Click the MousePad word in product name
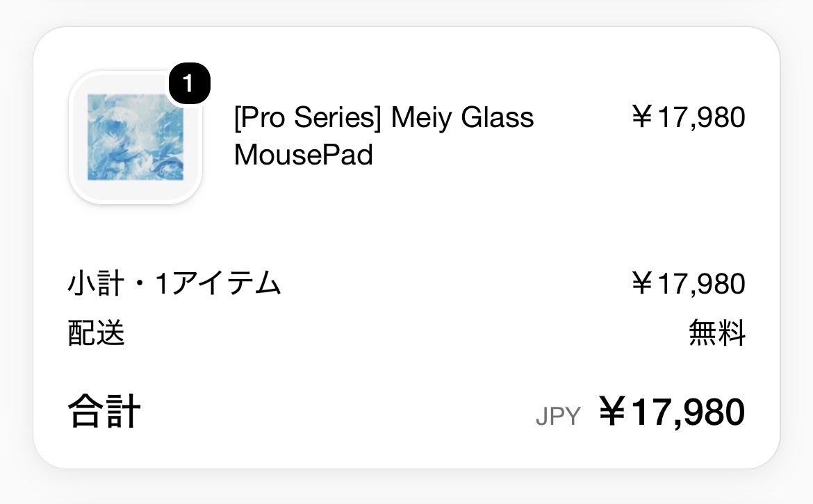 coord(304,154)
